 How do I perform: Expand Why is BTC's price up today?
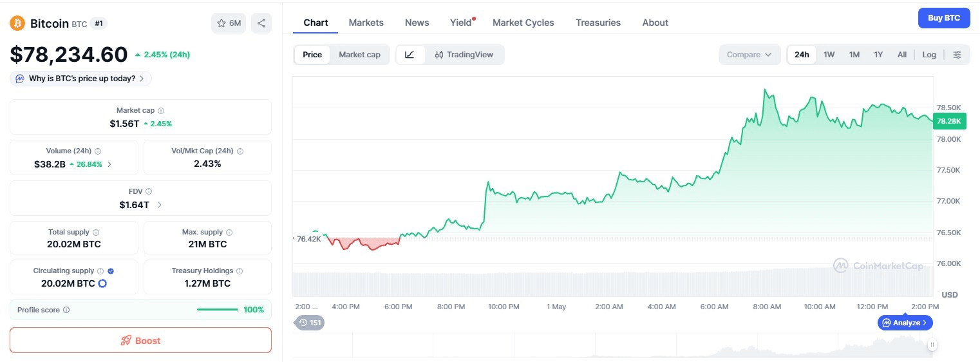81,79
